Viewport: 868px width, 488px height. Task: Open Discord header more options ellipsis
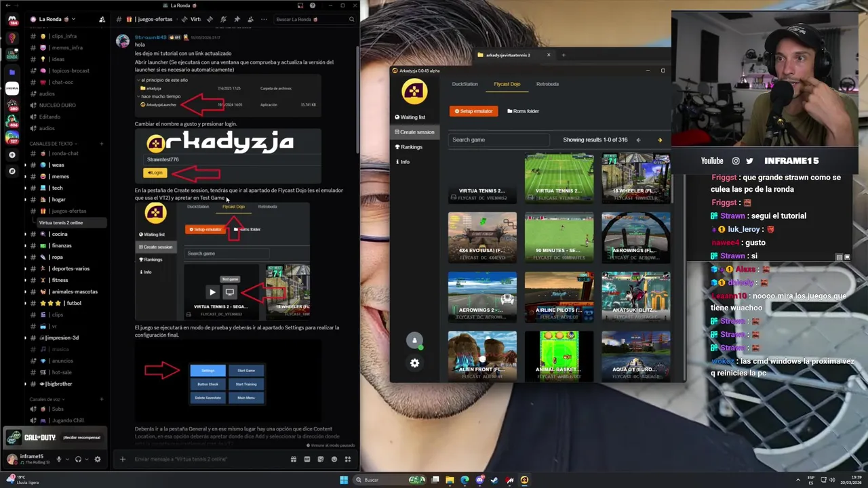(264, 19)
